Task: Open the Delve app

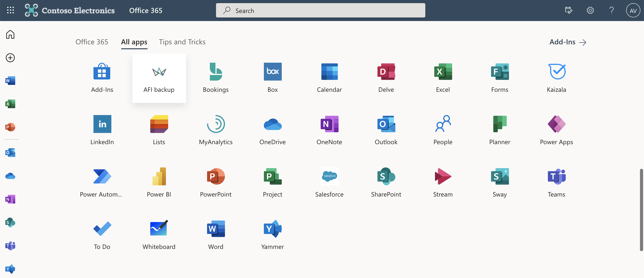Action: (386, 78)
